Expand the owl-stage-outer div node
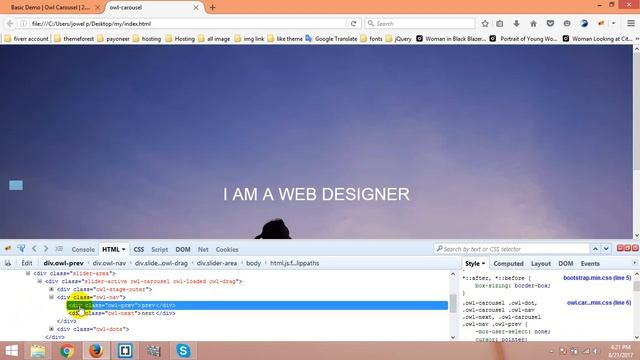Screen dimensions: 640x360 pos(51,289)
